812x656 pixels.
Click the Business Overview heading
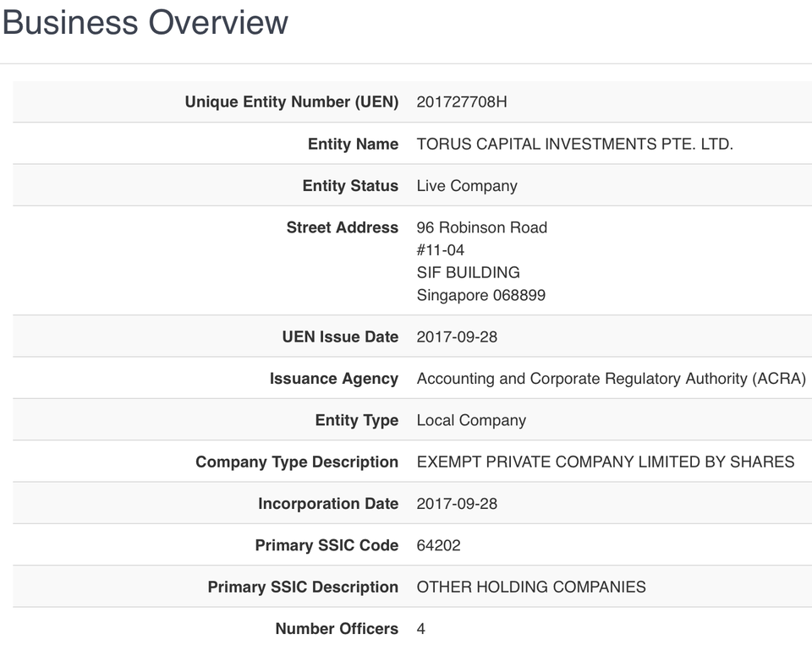[x=145, y=22]
